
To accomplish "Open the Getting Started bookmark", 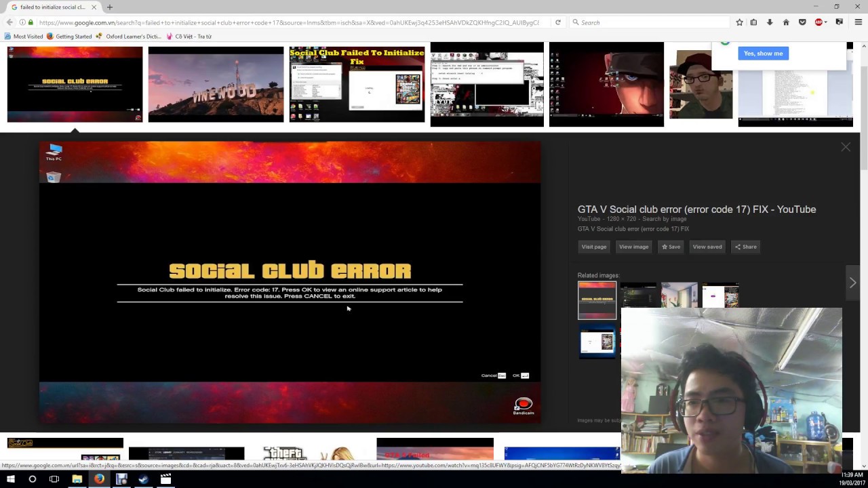I will coord(69,37).
